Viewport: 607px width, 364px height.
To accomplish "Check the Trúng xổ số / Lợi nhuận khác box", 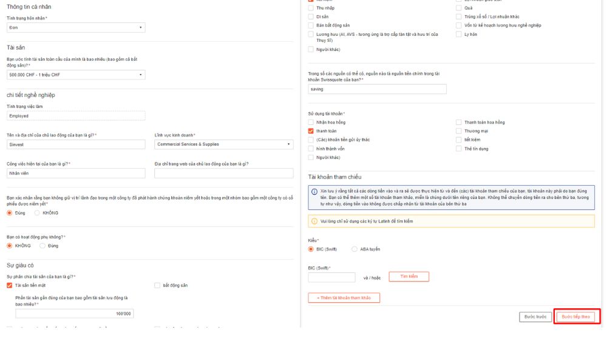I will (x=459, y=16).
